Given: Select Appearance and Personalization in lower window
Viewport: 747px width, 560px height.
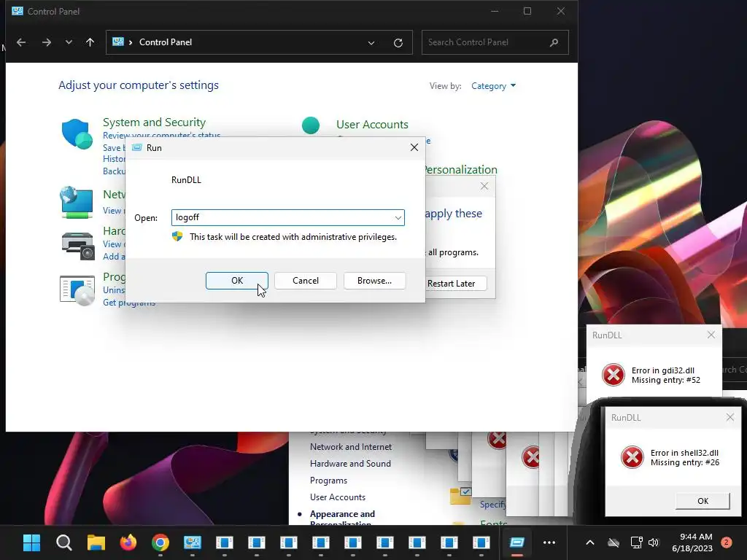Looking at the screenshot, I should (x=342, y=518).
